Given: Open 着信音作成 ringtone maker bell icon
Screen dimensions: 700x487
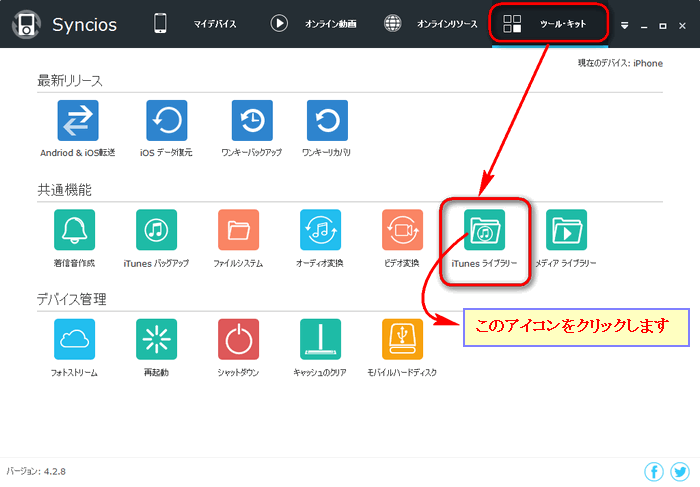Looking at the screenshot, I should (74, 229).
